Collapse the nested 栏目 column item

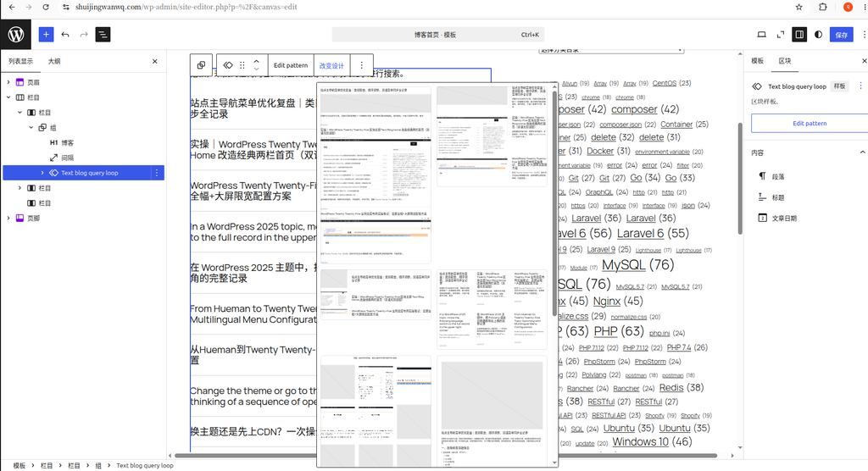click(x=20, y=113)
